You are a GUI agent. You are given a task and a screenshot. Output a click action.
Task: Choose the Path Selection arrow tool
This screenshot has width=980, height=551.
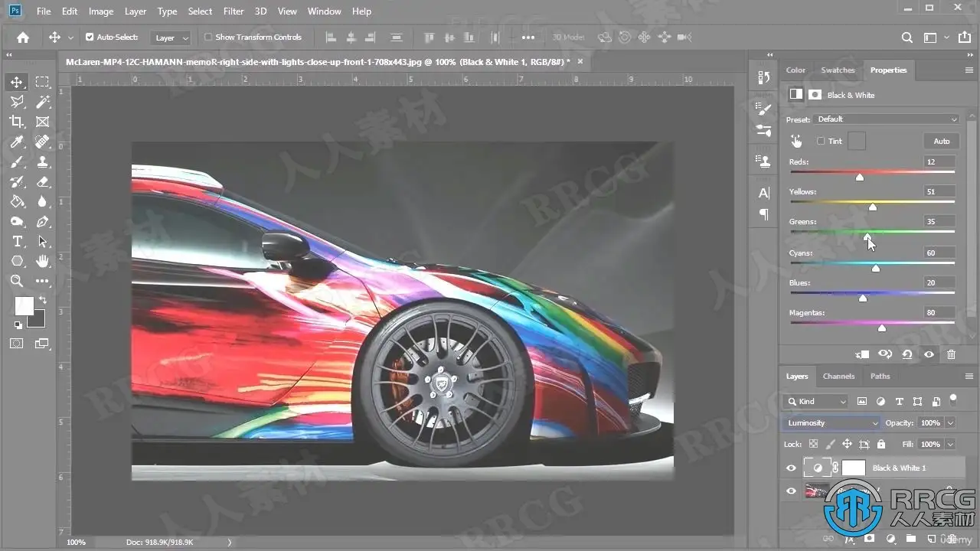click(42, 242)
